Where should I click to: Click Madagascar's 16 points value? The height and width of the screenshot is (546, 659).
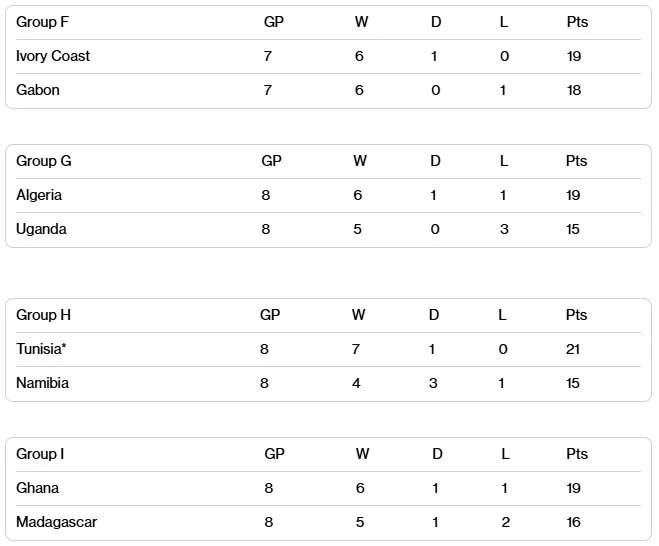tap(574, 522)
